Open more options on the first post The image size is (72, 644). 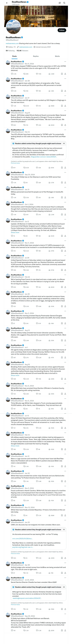pyautogui.click(x=65, y=62)
